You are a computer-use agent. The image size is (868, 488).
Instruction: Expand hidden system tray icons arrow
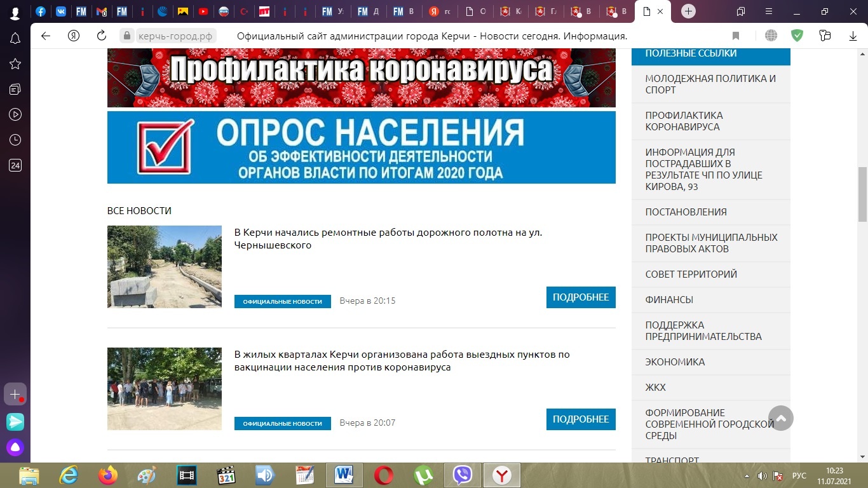point(747,476)
